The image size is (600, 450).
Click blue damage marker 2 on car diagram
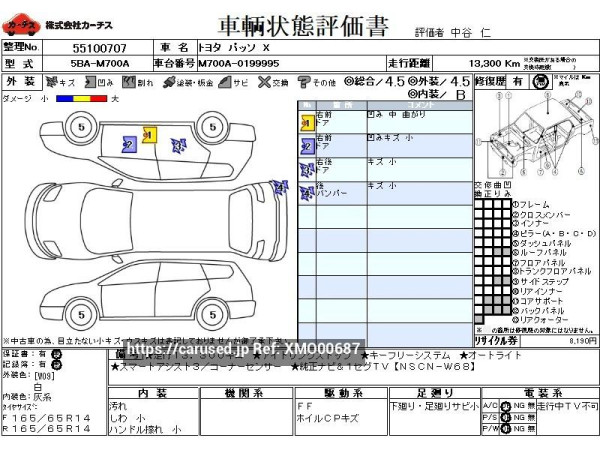click(129, 143)
